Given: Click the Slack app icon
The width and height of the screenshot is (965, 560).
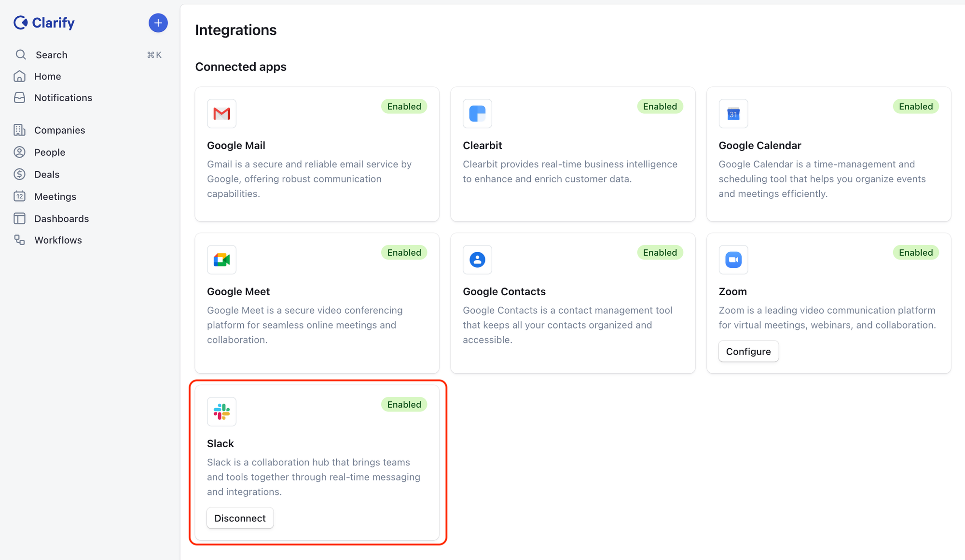Looking at the screenshot, I should tap(221, 412).
